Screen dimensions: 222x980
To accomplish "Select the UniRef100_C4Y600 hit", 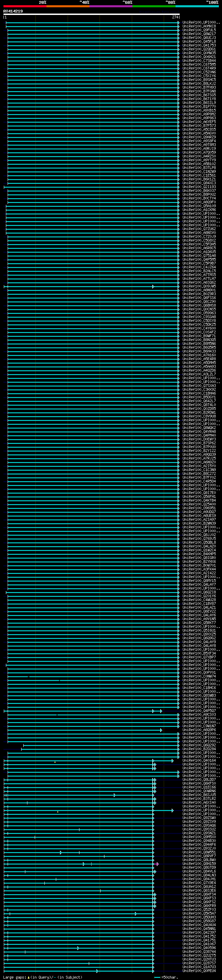I will (199, 328).
